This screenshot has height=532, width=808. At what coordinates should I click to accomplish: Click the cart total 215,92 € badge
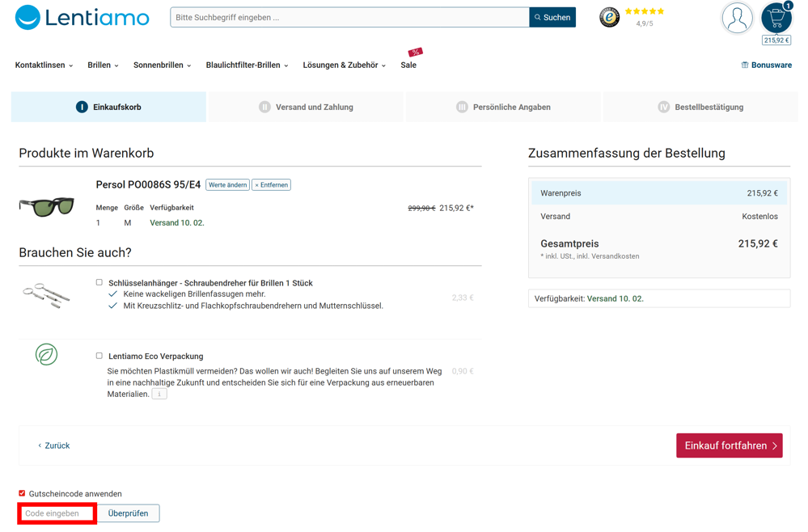tap(776, 40)
